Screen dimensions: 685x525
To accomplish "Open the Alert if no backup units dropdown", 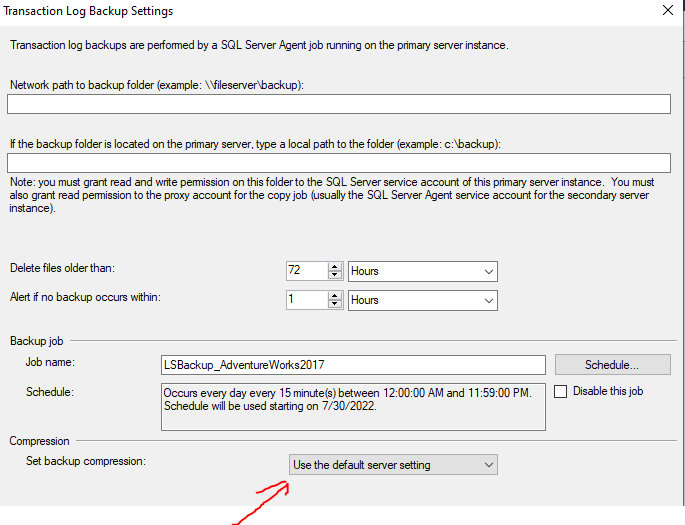I will [422, 300].
